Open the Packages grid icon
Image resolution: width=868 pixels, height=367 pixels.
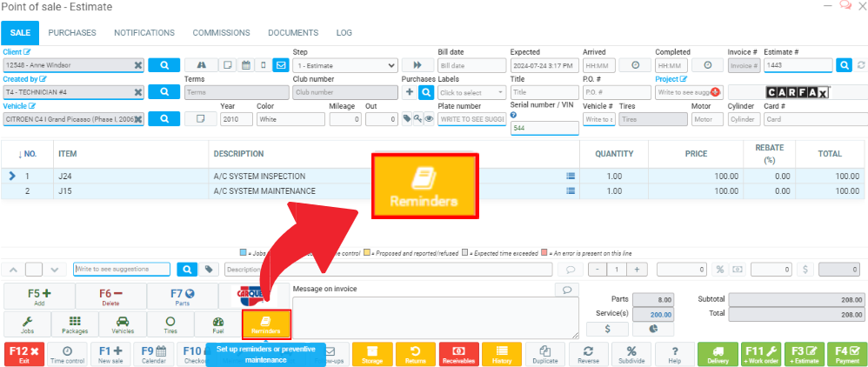coord(75,325)
